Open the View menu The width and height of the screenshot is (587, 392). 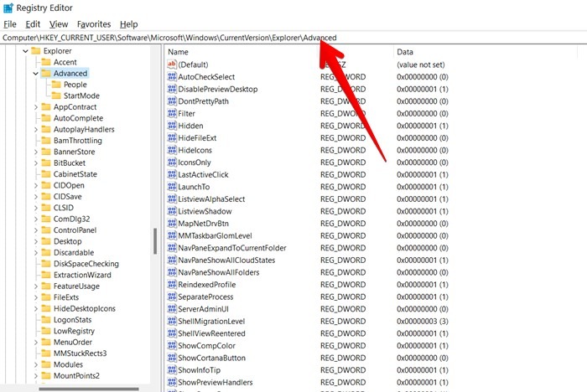point(59,24)
